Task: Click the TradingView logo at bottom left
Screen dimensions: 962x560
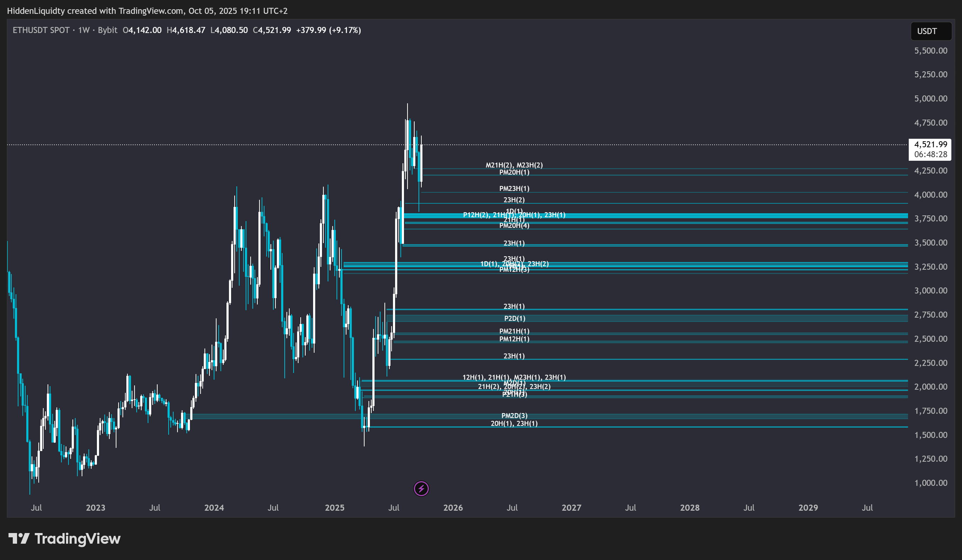Action: pos(64,539)
